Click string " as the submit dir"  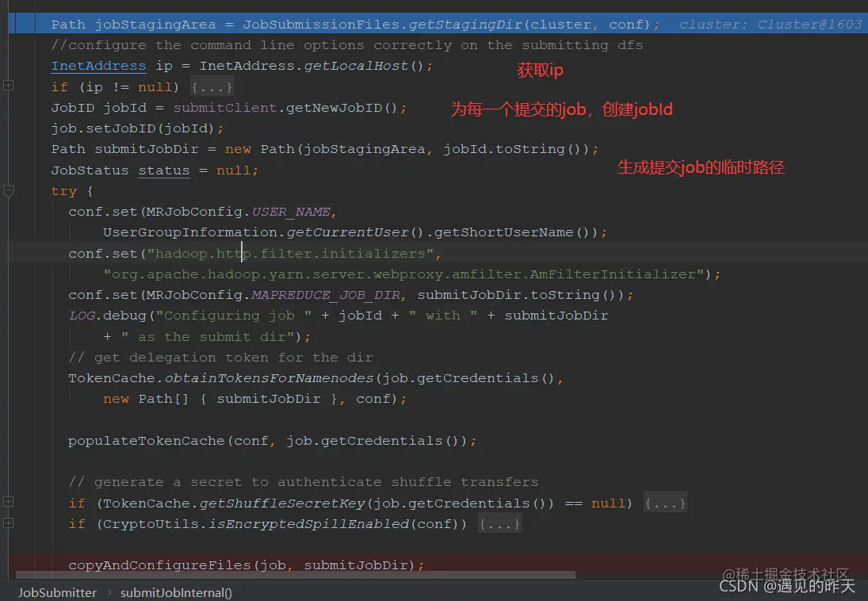[x=208, y=337]
